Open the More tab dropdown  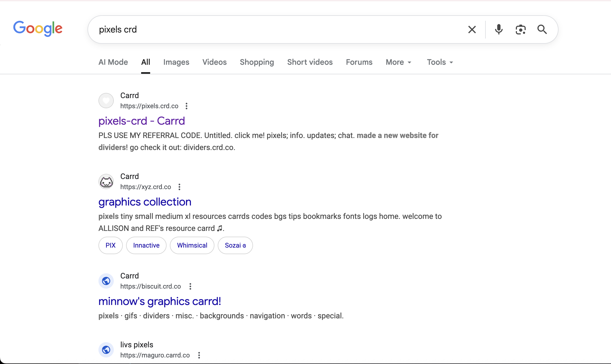(x=398, y=62)
